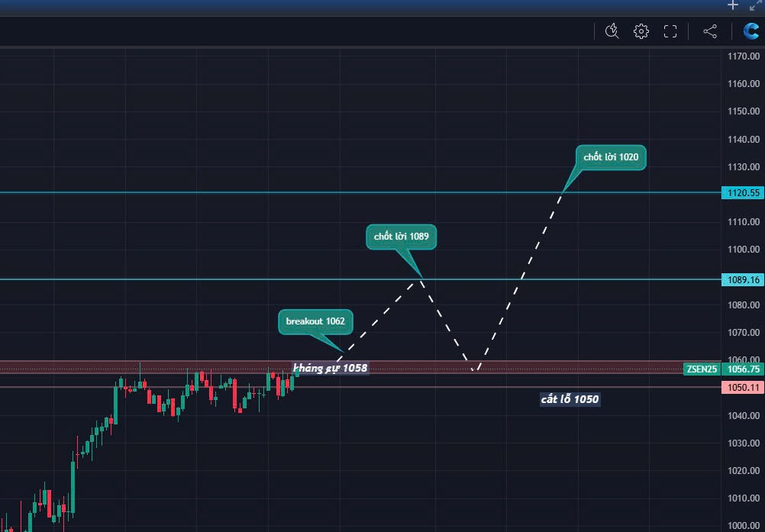Viewport: 765px width, 532px height.
Task: Click the plus icon in the top bar
Action: point(732,5)
